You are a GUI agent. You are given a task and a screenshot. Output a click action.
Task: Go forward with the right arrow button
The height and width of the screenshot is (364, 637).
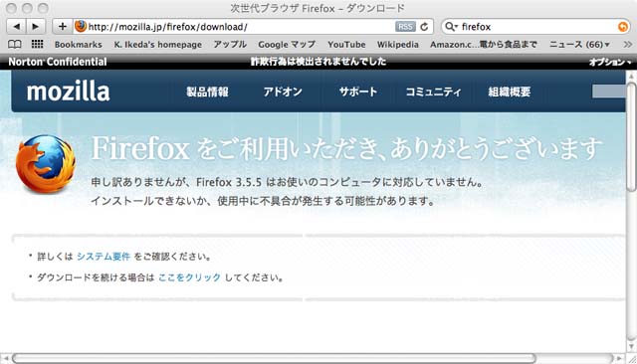pos(36,27)
